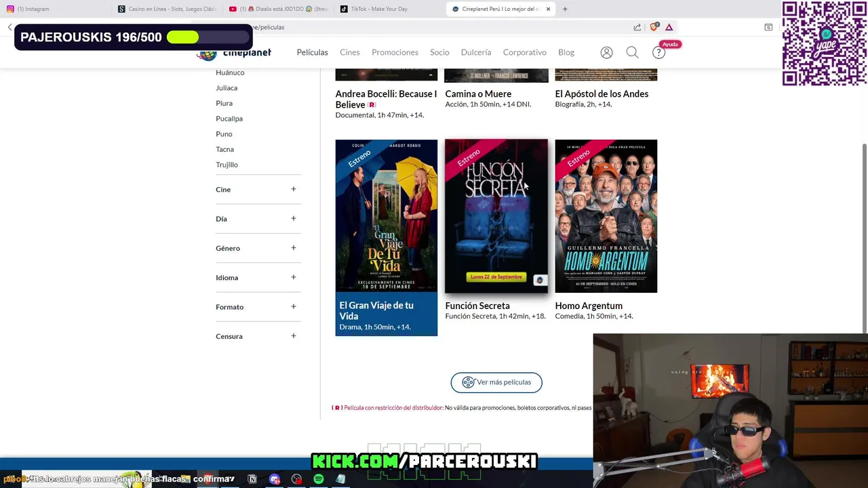
Task: Select Tacna in city list
Action: (224, 149)
